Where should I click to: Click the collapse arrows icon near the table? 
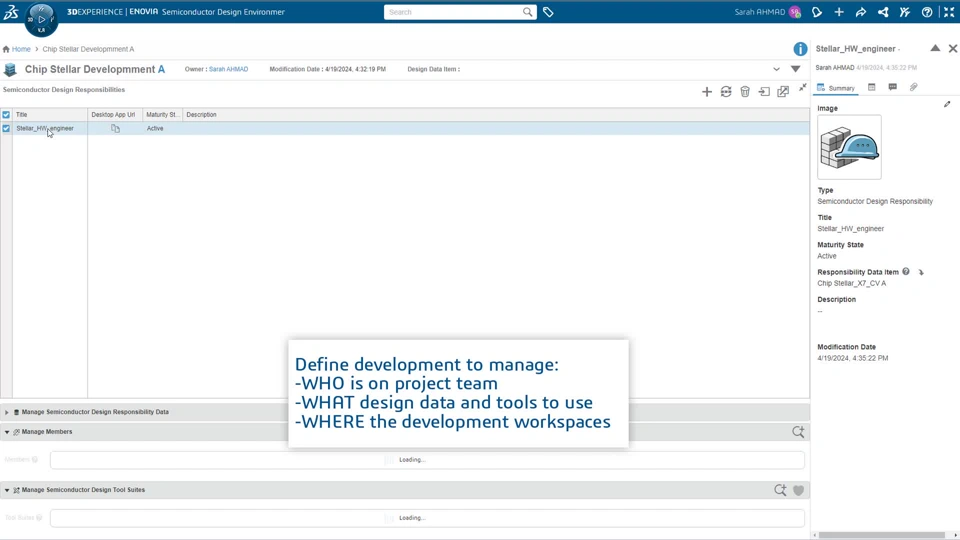coord(803,88)
